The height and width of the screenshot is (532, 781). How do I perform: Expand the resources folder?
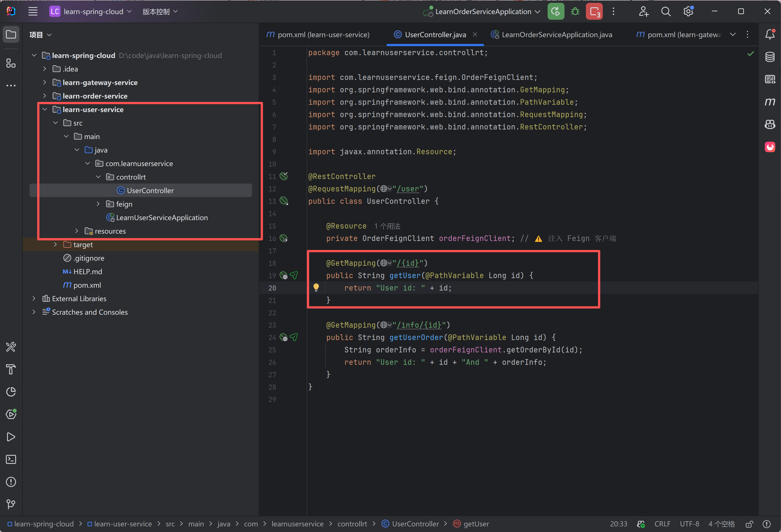coord(77,231)
